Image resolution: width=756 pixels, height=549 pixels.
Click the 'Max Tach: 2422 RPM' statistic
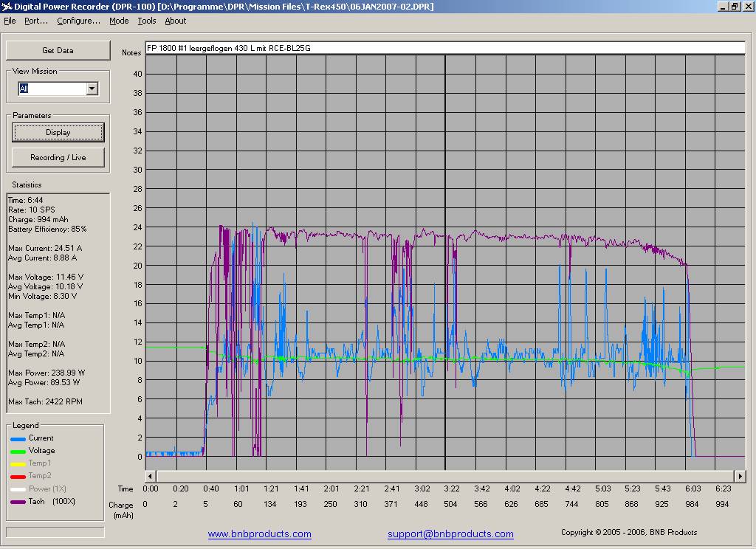(45, 401)
